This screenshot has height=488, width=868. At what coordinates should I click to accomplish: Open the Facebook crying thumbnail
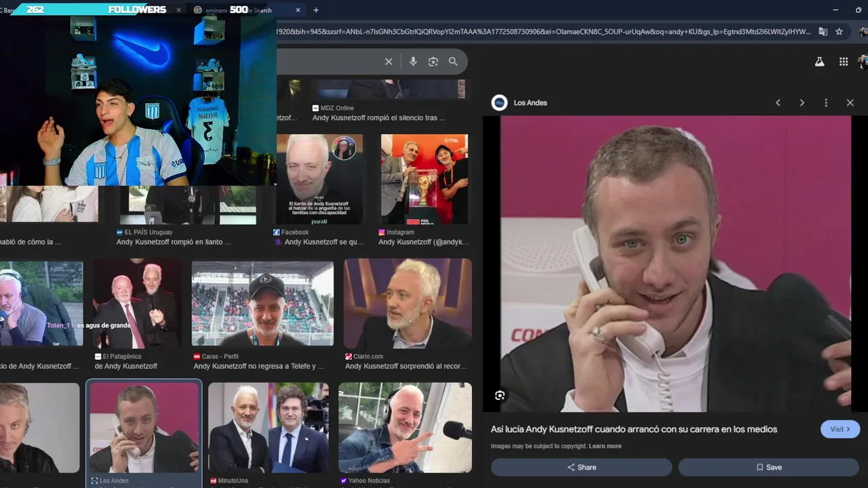click(x=319, y=179)
